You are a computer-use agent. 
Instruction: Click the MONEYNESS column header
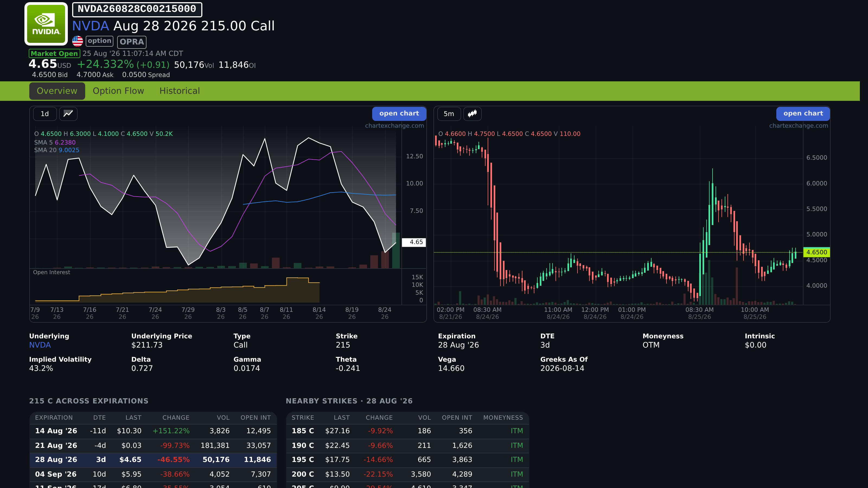[x=503, y=418]
